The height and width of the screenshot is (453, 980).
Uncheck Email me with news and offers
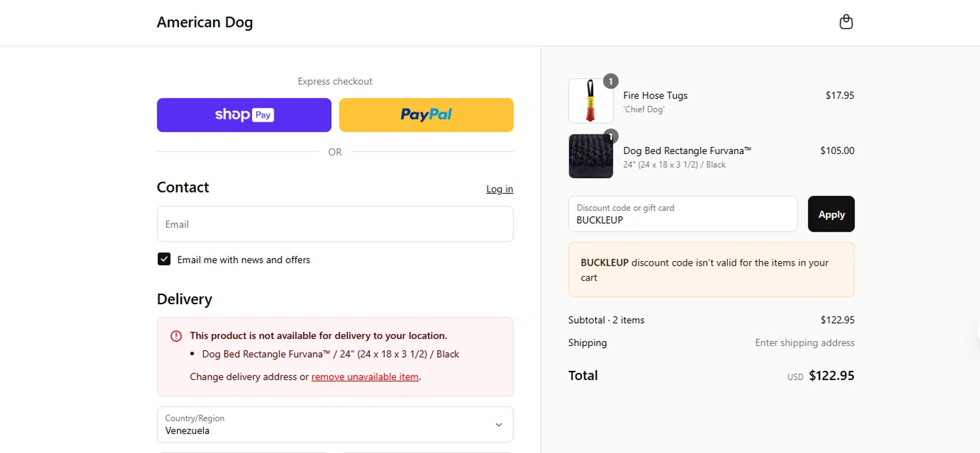point(164,259)
